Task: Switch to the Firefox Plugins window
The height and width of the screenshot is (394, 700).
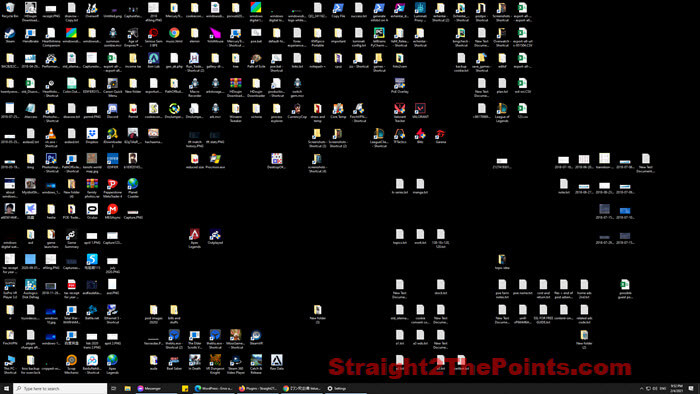Action: pos(258,389)
